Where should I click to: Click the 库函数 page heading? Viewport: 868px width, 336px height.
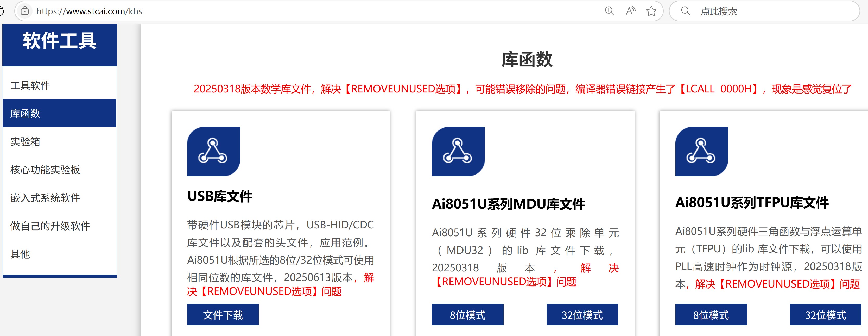point(527,59)
